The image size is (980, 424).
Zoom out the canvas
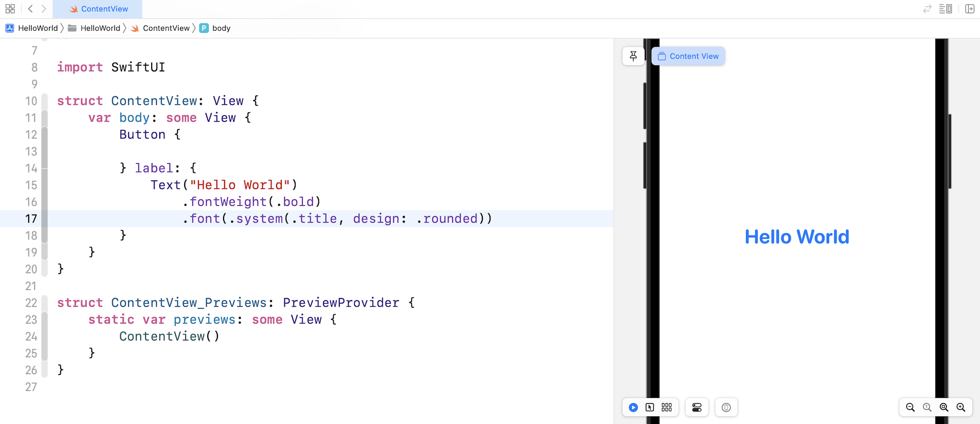coord(910,407)
